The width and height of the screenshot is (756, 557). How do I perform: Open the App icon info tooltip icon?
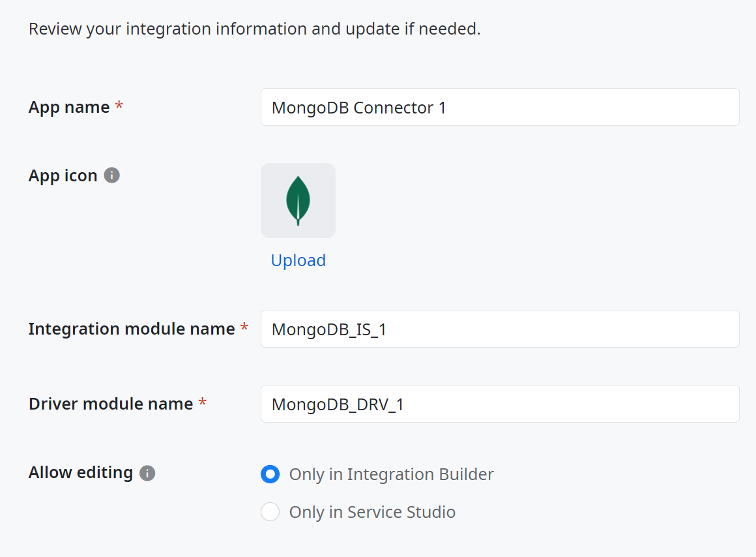(x=112, y=175)
